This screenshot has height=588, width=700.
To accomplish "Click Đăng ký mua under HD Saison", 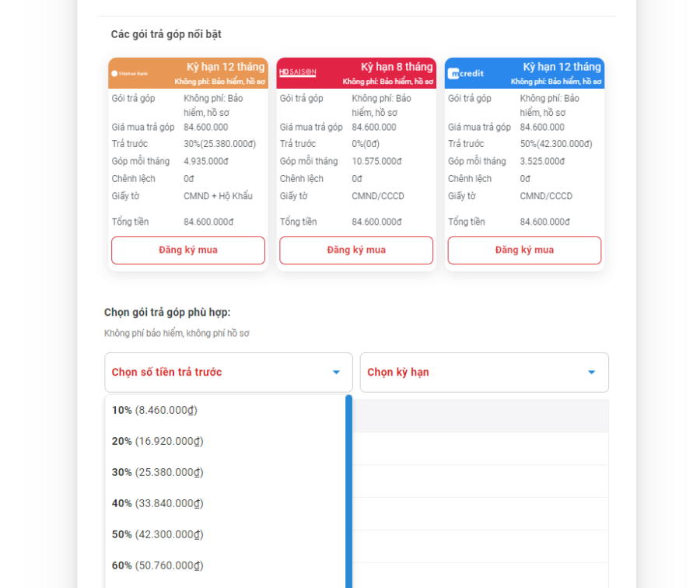I will pyautogui.click(x=356, y=250).
